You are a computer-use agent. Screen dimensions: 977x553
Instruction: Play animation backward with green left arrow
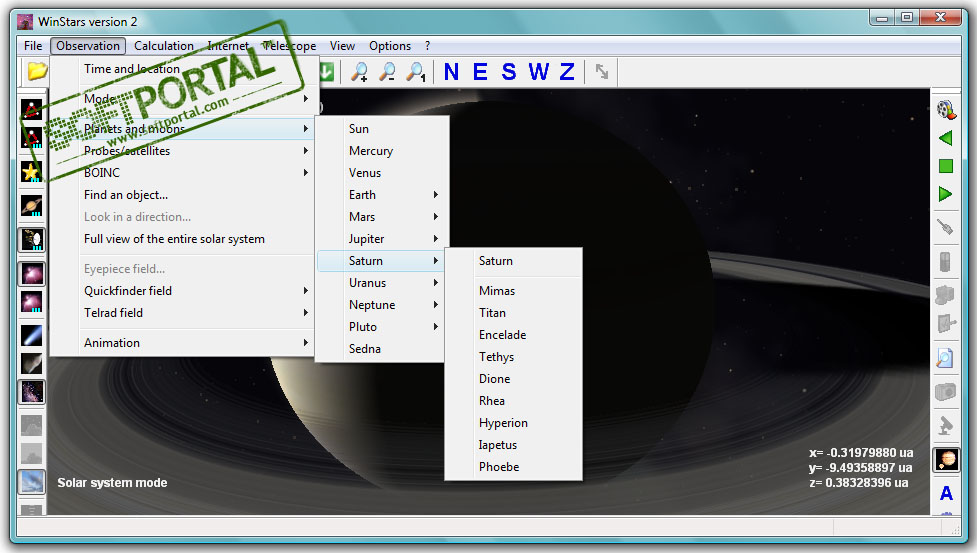(946, 138)
